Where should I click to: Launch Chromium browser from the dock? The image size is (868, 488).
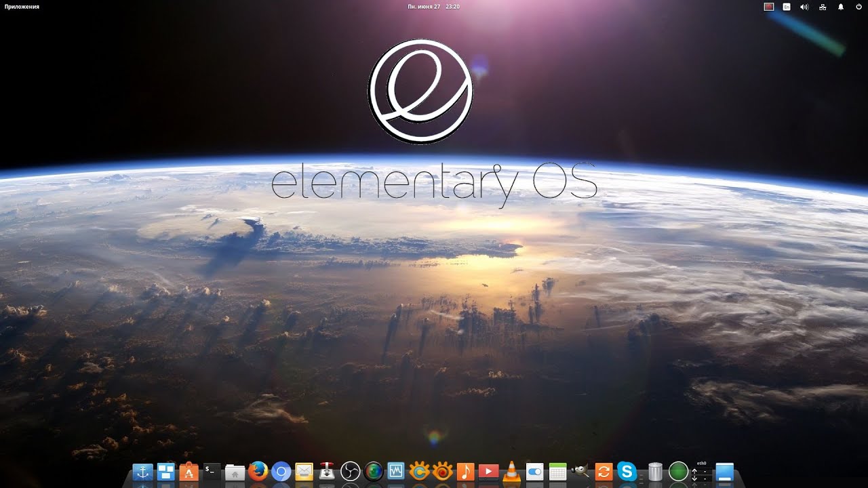click(x=281, y=472)
